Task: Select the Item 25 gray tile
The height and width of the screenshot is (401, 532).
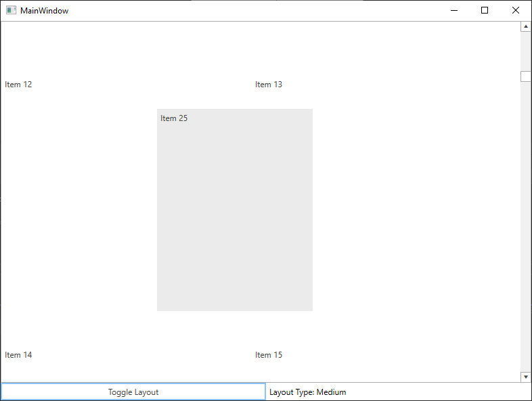Action: [x=235, y=210]
